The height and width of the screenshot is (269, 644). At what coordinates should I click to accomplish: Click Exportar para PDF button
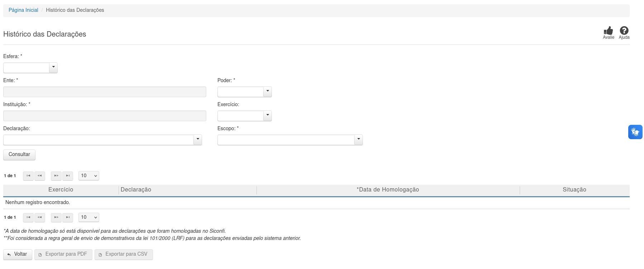[63, 254]
